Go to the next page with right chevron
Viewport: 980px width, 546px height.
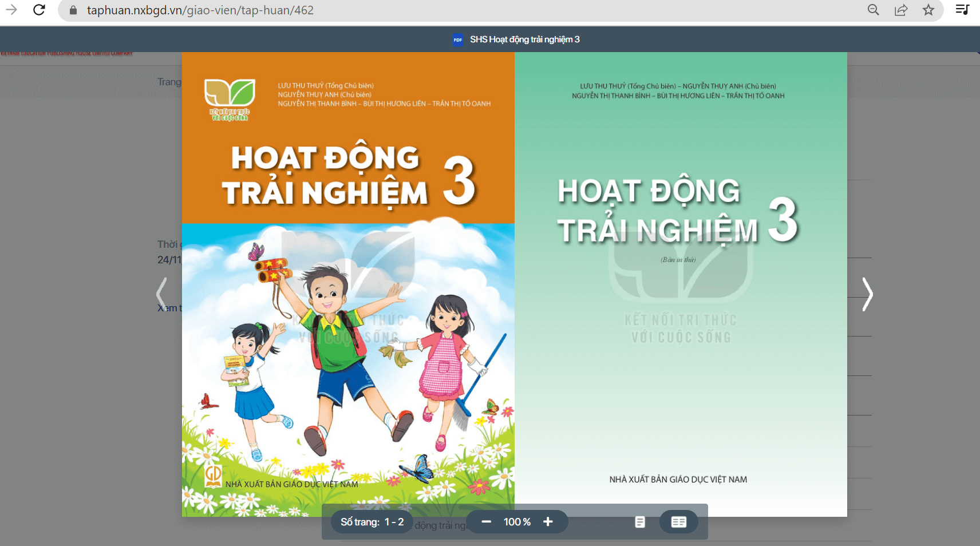867,294
